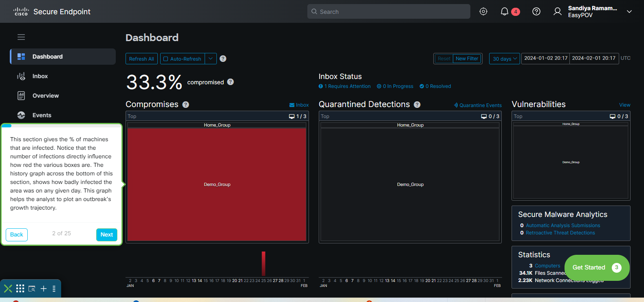Collapse the sidebar with the hamburger icon

(21, 37)
